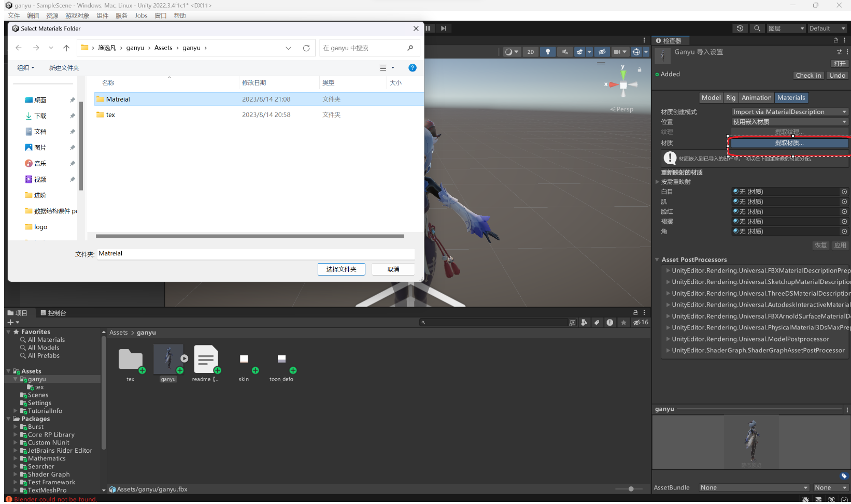Adjust Project icon size slider
The height and width of the screenshot is (504, 851).
631,489
